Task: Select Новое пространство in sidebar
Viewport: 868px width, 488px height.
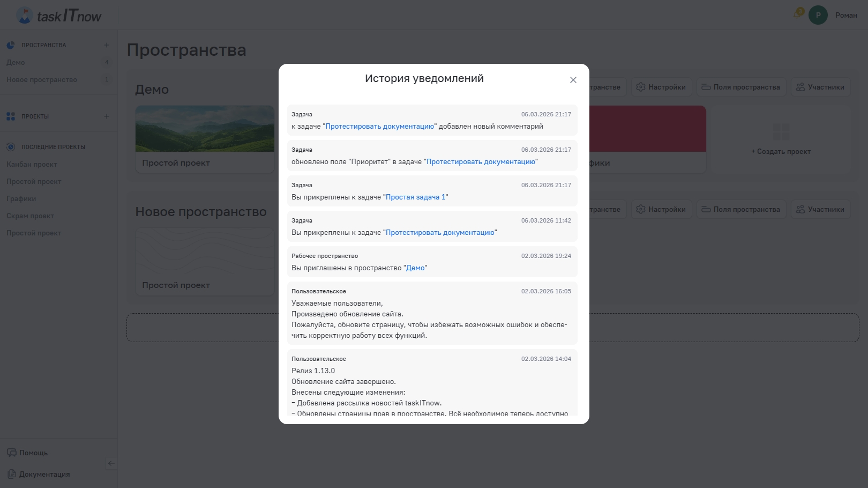Action: (x=42, y=79)
